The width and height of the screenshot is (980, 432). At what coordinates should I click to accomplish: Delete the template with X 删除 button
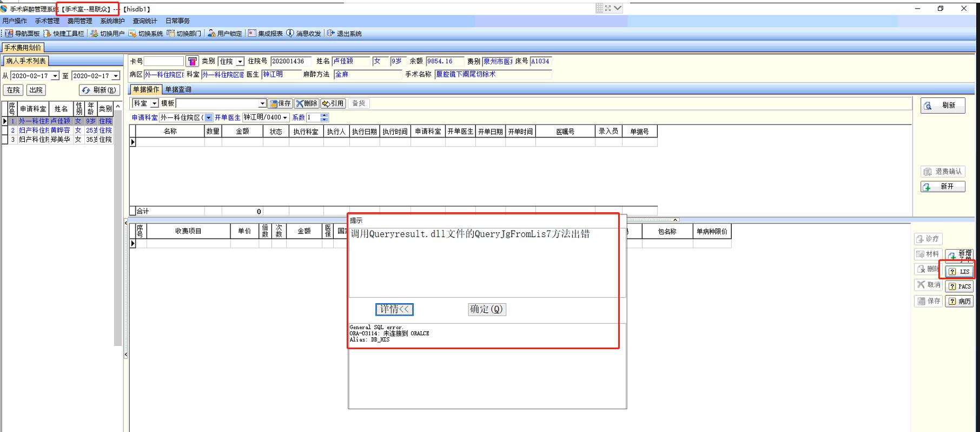point(307,103)
